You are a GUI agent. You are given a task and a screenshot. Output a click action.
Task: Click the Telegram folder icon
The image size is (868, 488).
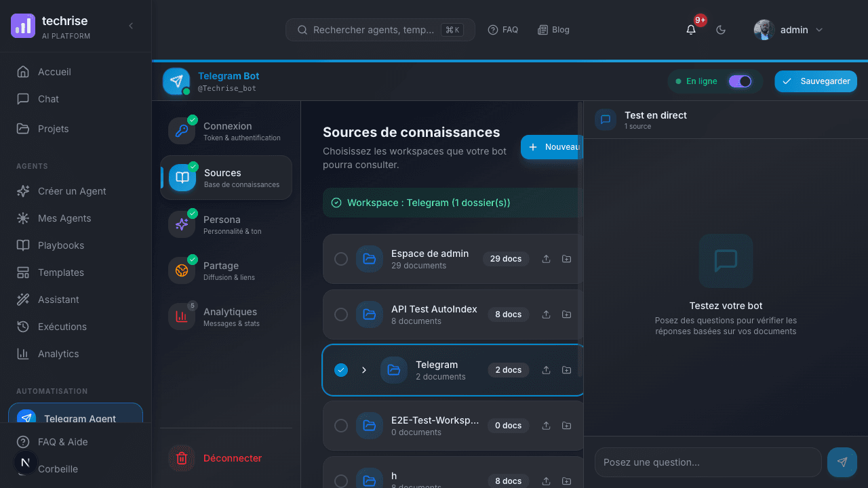[x=394, y=370]
